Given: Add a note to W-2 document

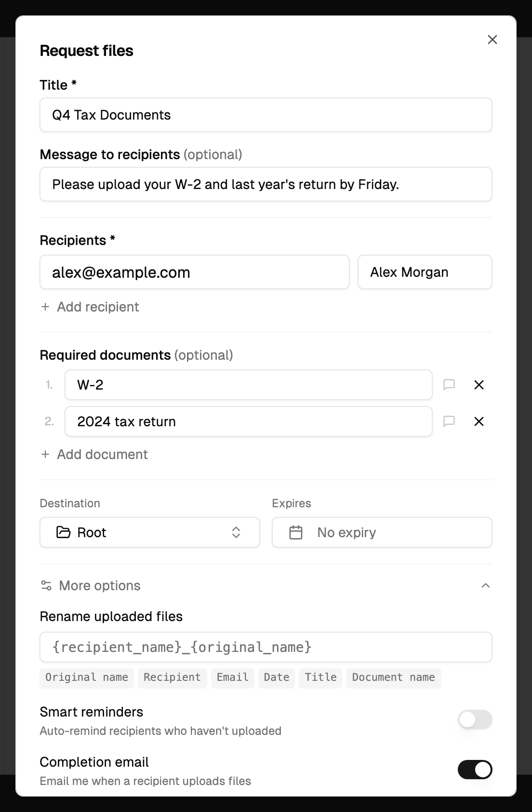Looking at the screenshot, I should (449, 385).
